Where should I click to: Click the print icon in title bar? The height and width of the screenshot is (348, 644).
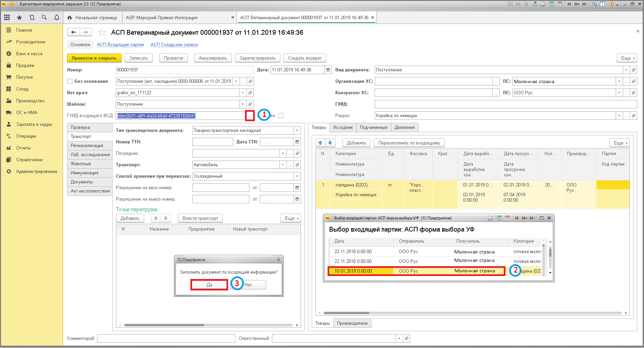pos(518,4)
